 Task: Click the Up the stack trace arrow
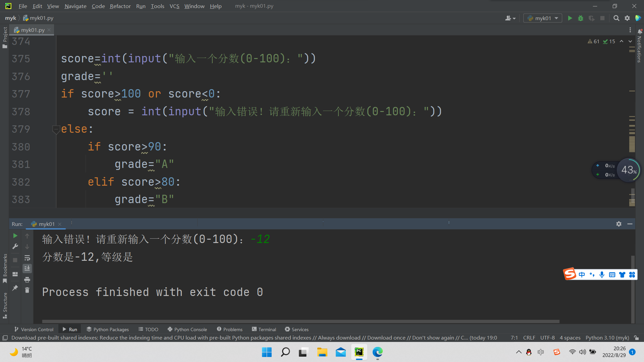[27, 236]
